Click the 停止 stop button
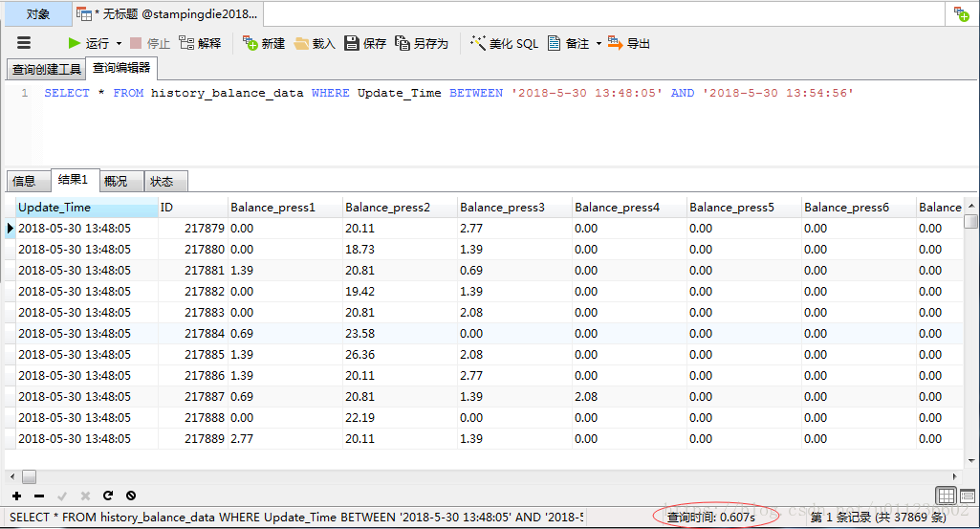The image size is (980, 529). point(150,43)
